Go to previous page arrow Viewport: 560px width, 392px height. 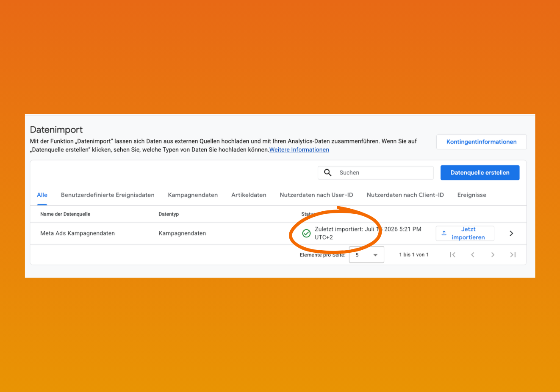[x=473, y=254]
